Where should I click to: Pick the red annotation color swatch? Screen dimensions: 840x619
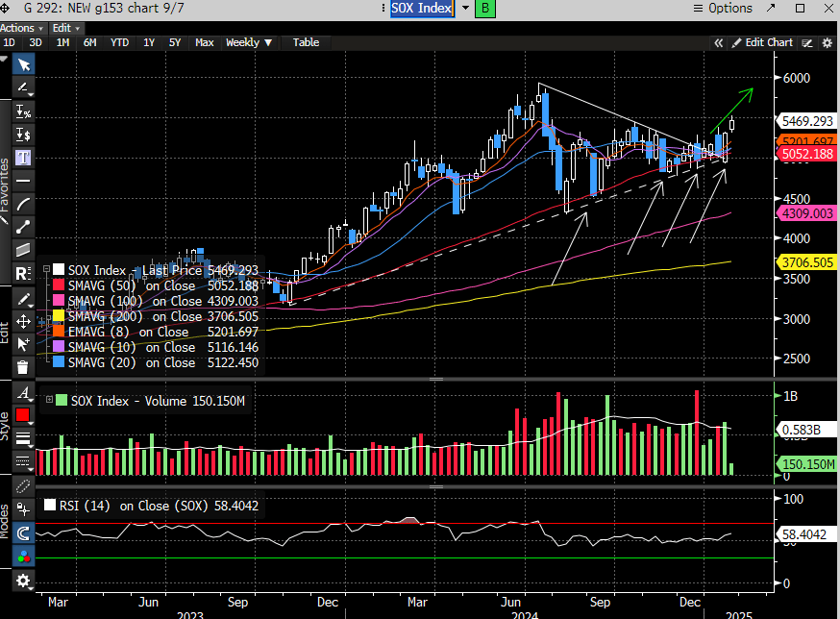[23, 415]
